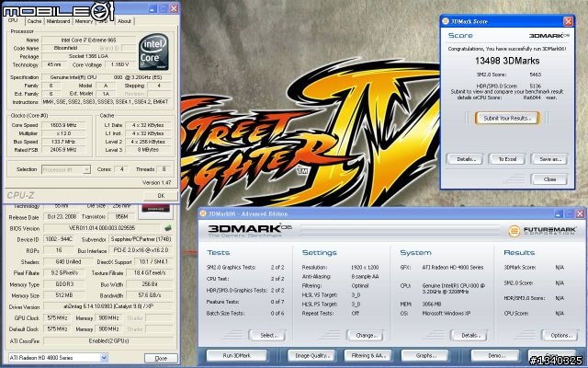Open the Memory tab in CPU-Z
The height and width of the screenshot is (368, 588).
pos(84,21)
